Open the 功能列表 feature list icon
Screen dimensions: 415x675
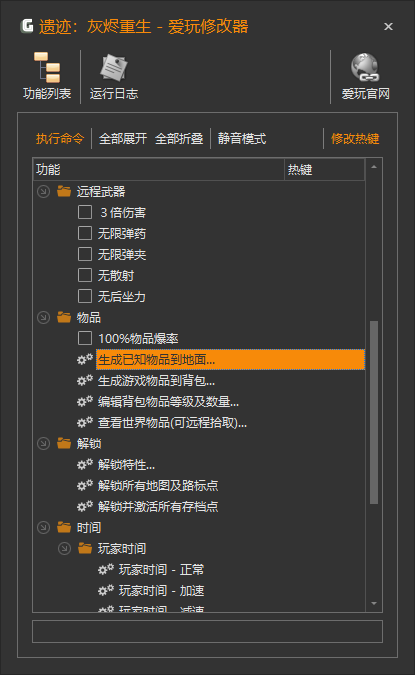(47, 68)
